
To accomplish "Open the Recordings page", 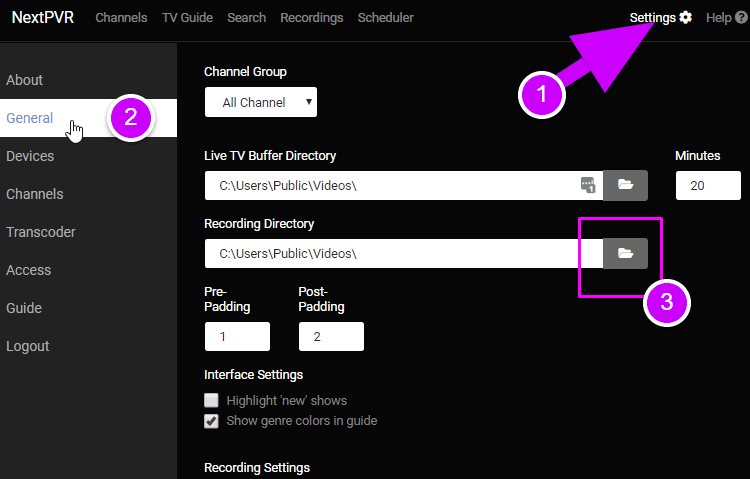I will (311, 18).
